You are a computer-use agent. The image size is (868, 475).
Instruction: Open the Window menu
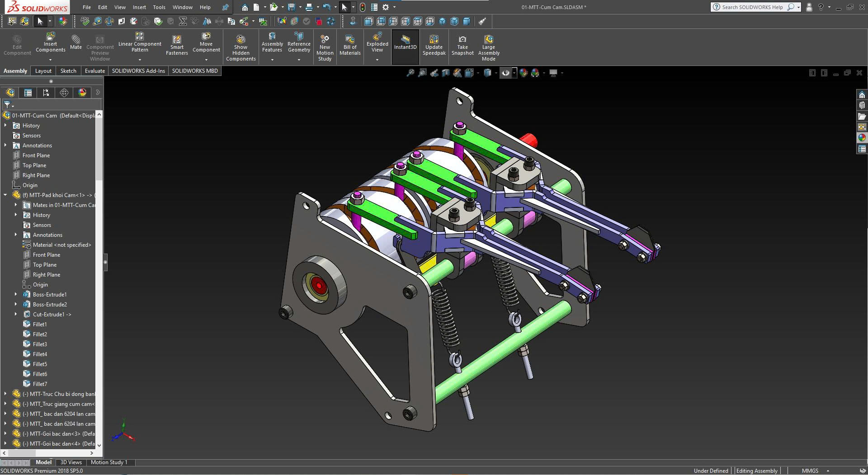click(x=183, y=7)
